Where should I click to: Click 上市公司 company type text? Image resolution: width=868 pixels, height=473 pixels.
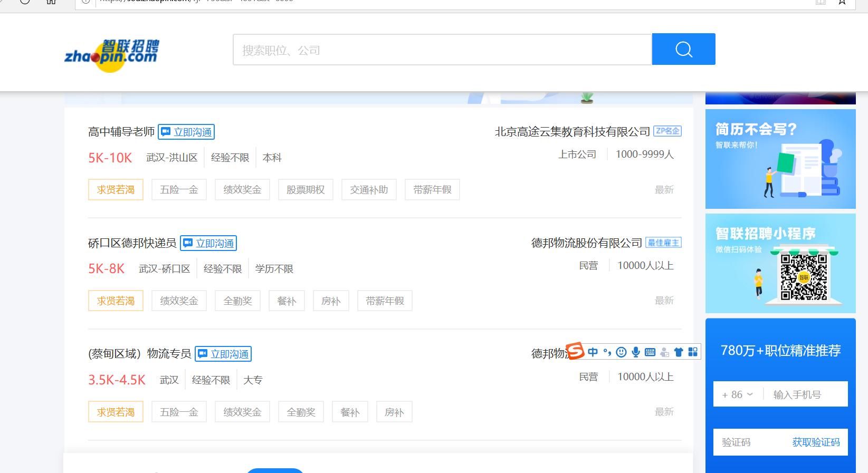tap(577, 155)
